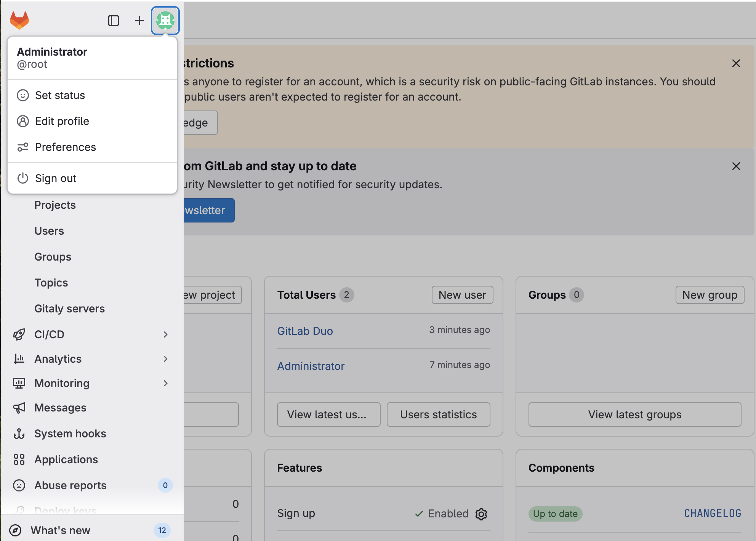Click the CI/CD rocket icon
The width and height of the screenshot is (756, 541).
click(x=19, y=335)
